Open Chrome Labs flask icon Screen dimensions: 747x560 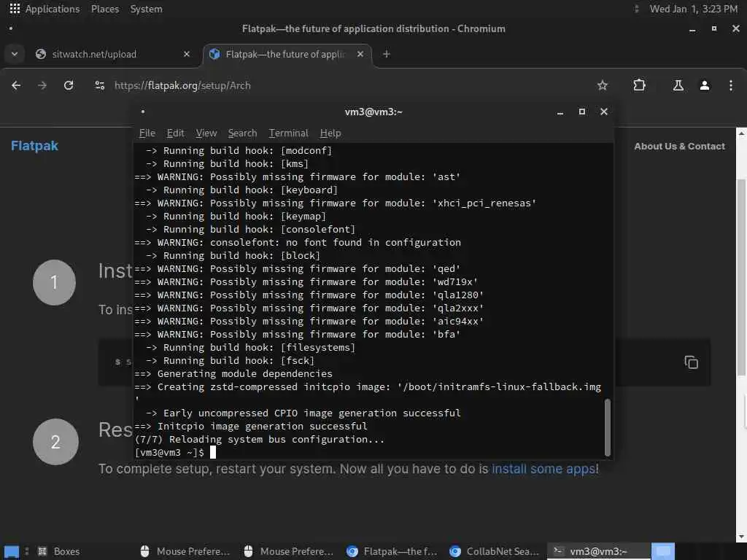click(x=678, y=85)
